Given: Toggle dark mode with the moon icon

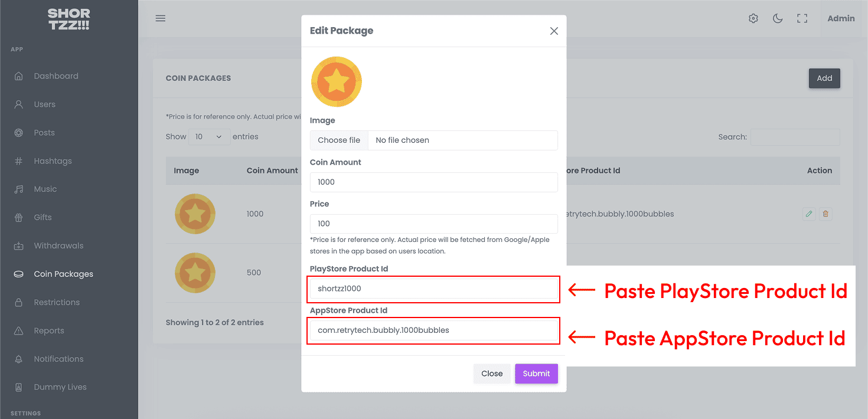Looking at the screenshot, I should pos(778,18).
